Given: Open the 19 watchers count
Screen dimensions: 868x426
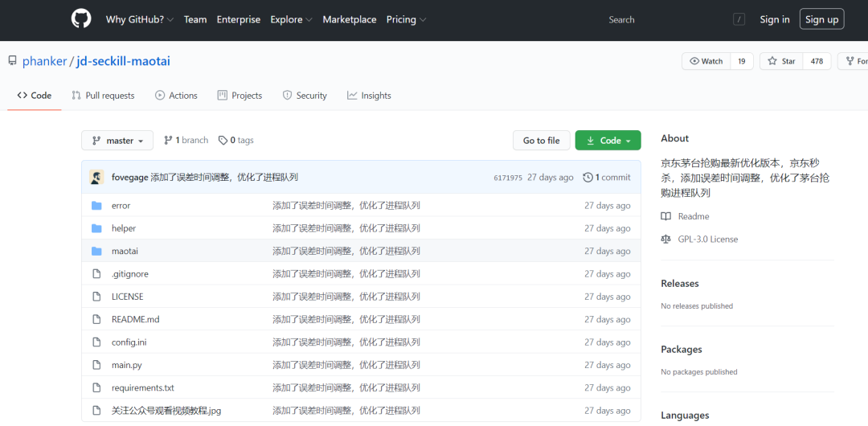Looking at the screenshot, I should coord(742,62).
